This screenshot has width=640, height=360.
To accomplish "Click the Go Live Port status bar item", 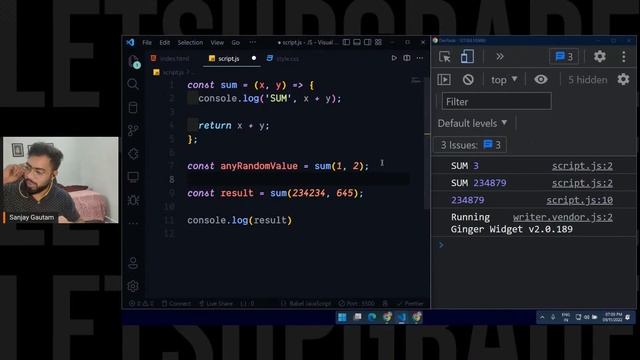I will pyautogui.click(x=356, y=303).
